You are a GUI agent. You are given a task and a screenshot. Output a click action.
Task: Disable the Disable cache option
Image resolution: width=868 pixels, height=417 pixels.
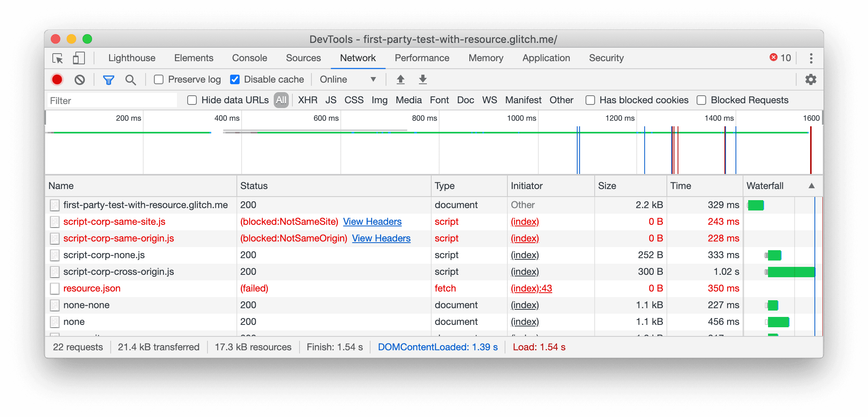(235, 79)
